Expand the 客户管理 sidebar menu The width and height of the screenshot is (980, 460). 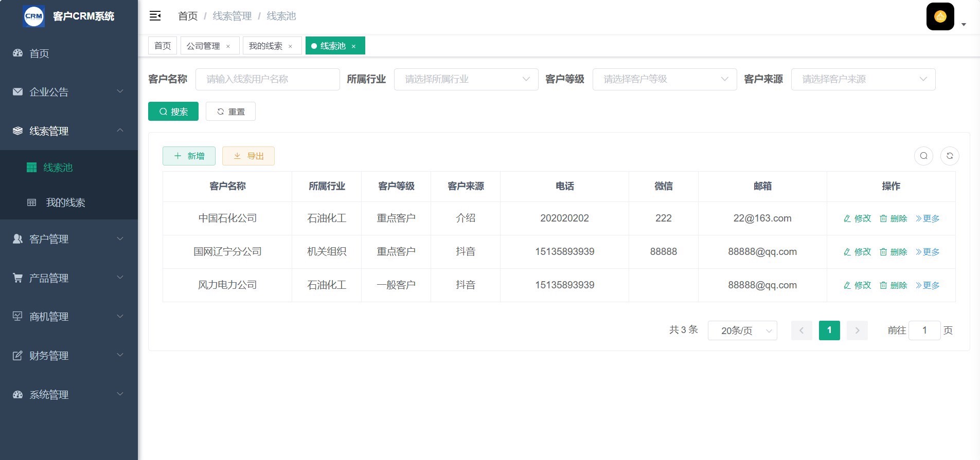[68, 239]
